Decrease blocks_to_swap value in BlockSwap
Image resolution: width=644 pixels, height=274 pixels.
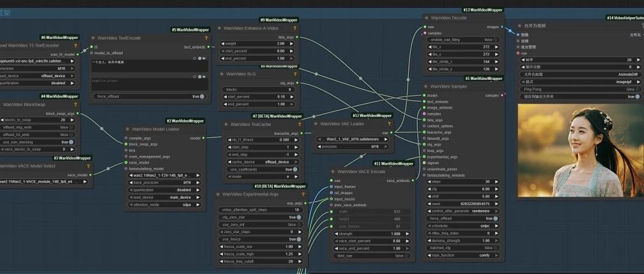pyautogui.click(x=2, y=119)
